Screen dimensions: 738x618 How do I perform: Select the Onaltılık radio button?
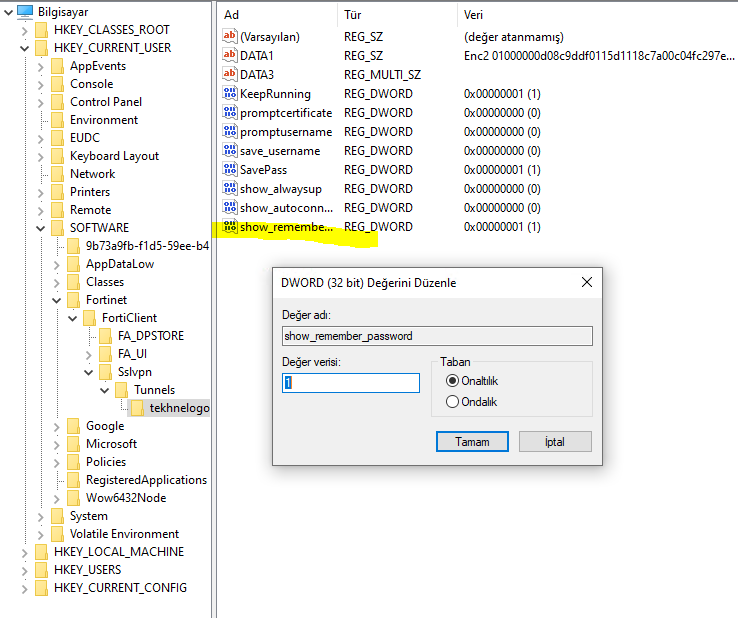tap(453, 381)
